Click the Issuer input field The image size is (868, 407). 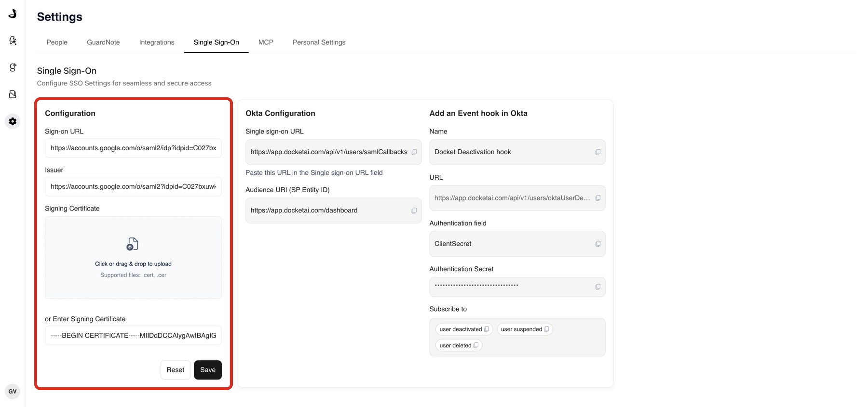tap(133, 186)
